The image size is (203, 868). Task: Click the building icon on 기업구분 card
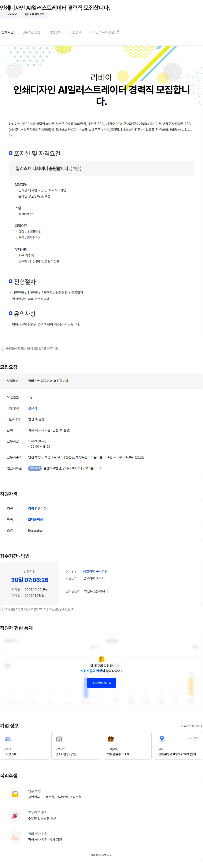(59, 739)
